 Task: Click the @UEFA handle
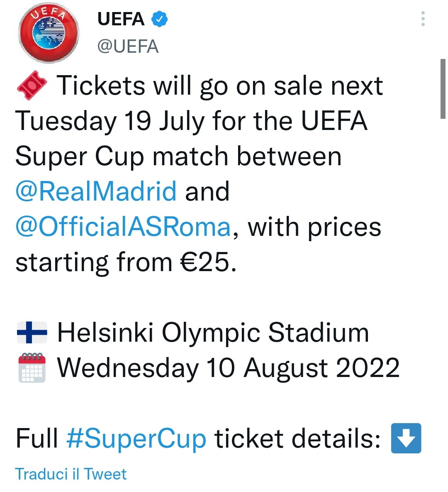pyautogui.click(x=128, y=47)
